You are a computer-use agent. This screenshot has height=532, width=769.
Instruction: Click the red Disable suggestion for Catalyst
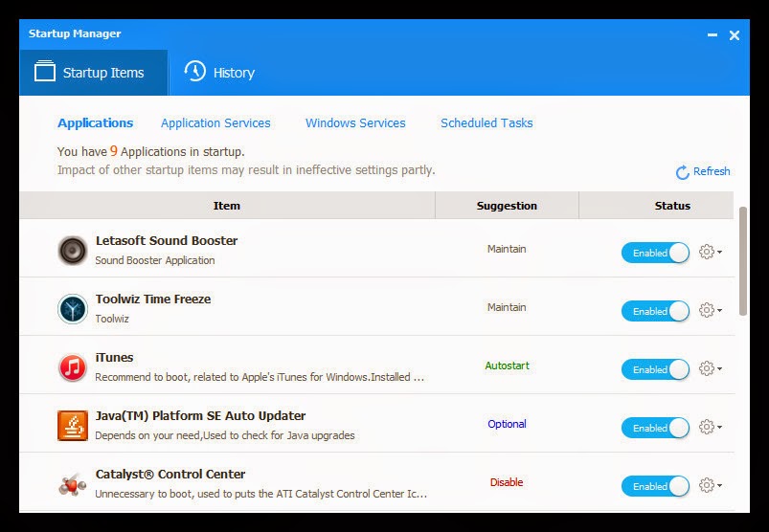pyautogui.click(x=507, y=482)
